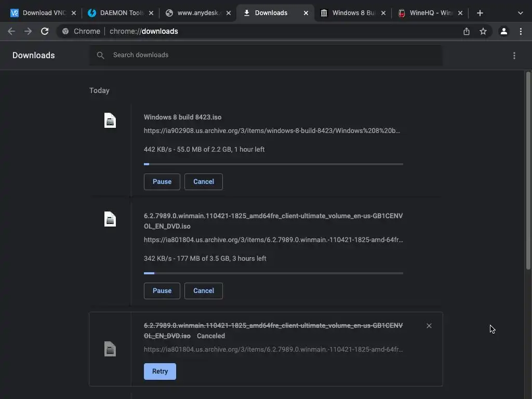Close the Windows 8 Bu tab

[383, 13]
